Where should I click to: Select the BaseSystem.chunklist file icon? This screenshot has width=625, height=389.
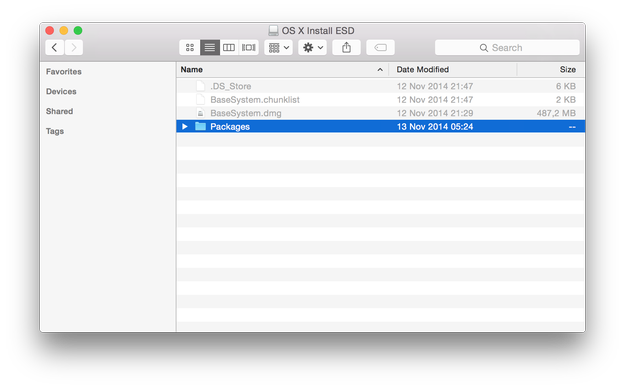point(200,100)
